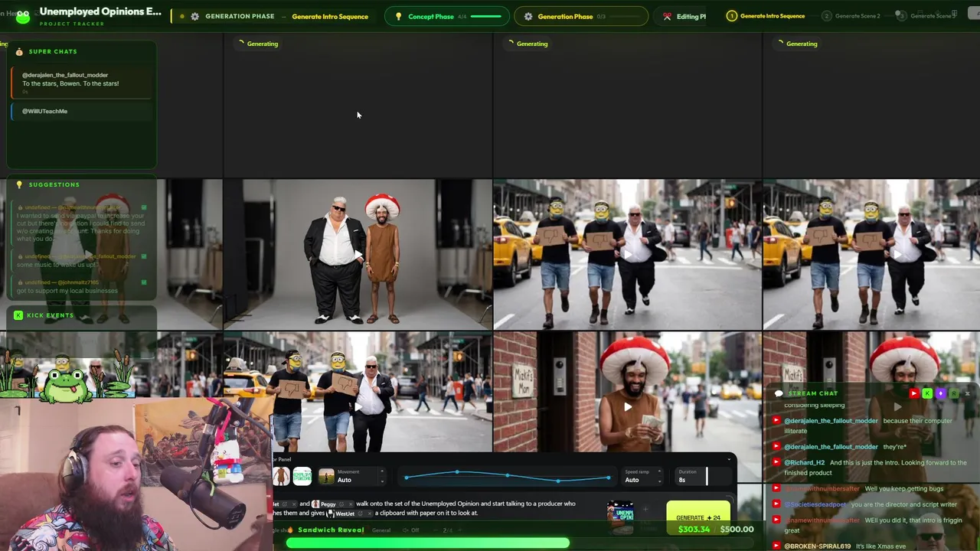Select step 1 Generate Intro Sequence
Viewport: 980px width, 551px height.
[x=766, y=16]
